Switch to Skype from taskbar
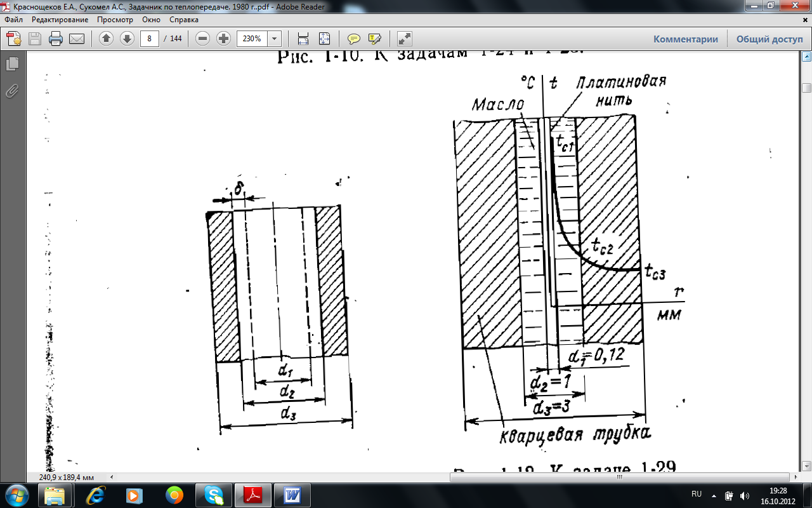The width and height of the screenshot is (812, 508). tap(214, 495)
